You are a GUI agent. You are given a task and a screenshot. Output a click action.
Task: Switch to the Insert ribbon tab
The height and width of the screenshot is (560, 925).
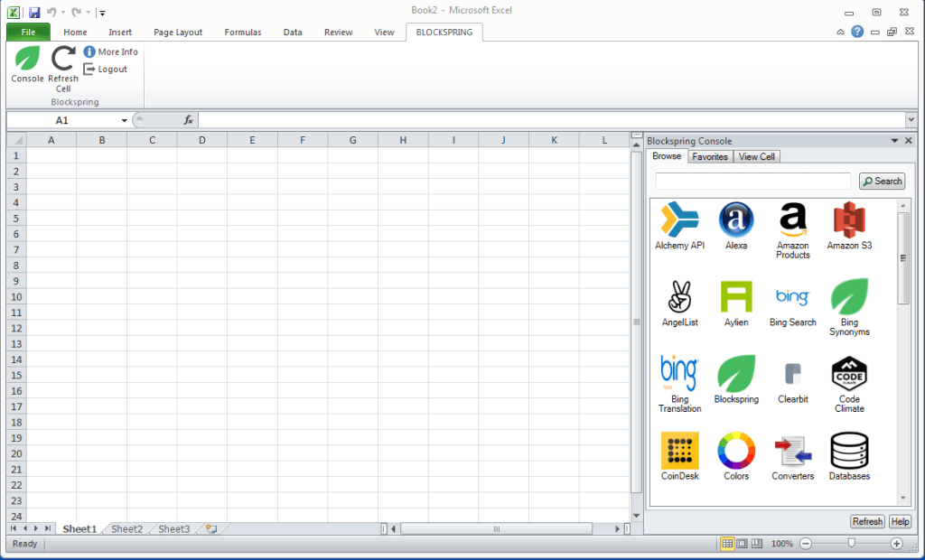coord(120,32)
